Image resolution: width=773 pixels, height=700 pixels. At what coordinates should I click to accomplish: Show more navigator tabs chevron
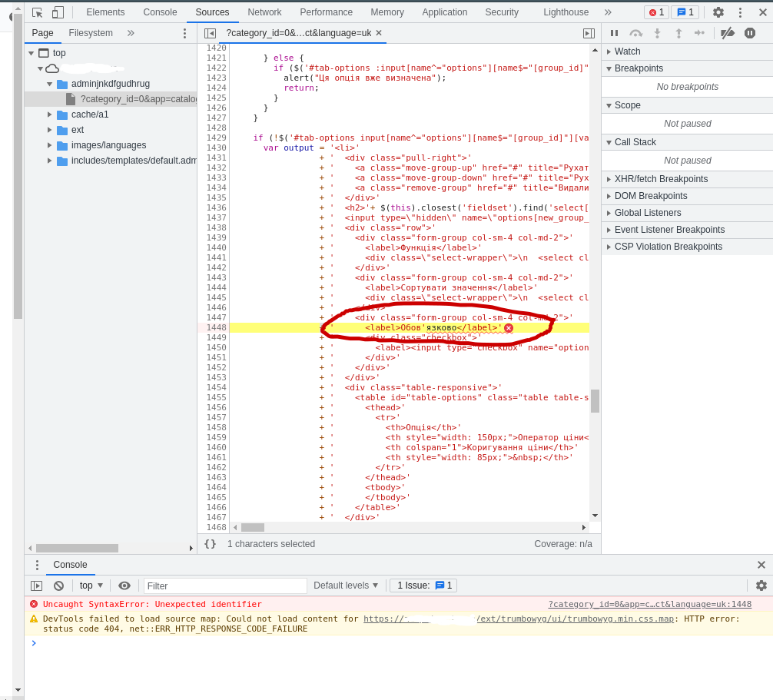coord(131,33)
